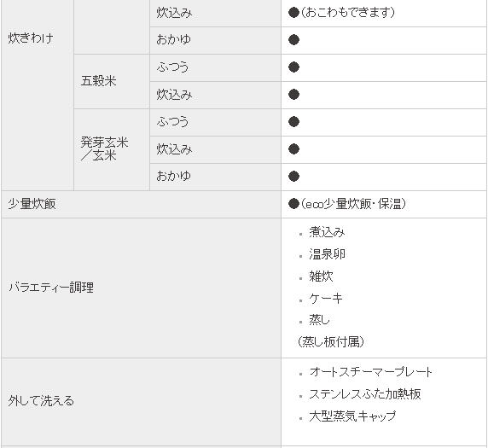The height and width of the screenshot is (448, 488).
Task: Click the dot for 五穀米 ふつう
Action: tap(293, 67)
